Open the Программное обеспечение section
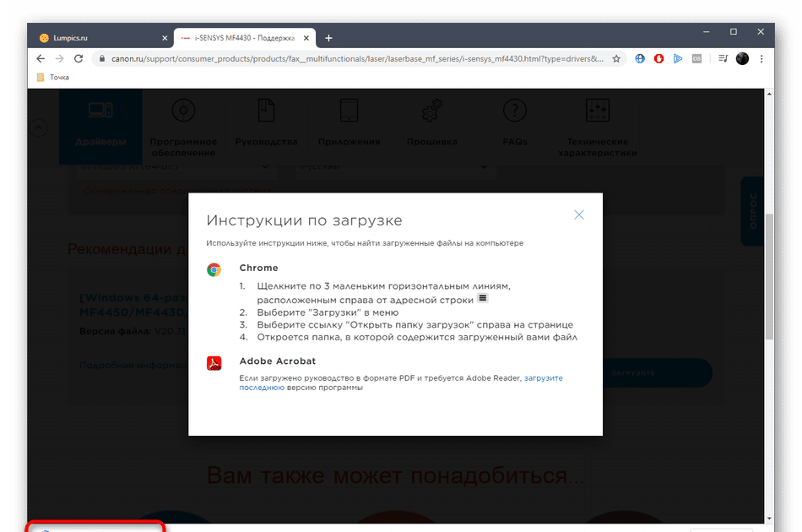802x532 pixels. [183, 127]
